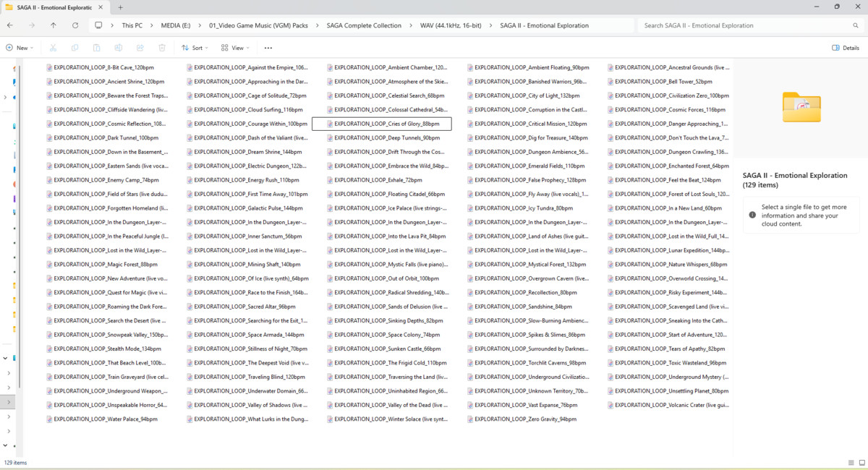Refresh the current folder view
868x470 pixels.
(75, 25)
